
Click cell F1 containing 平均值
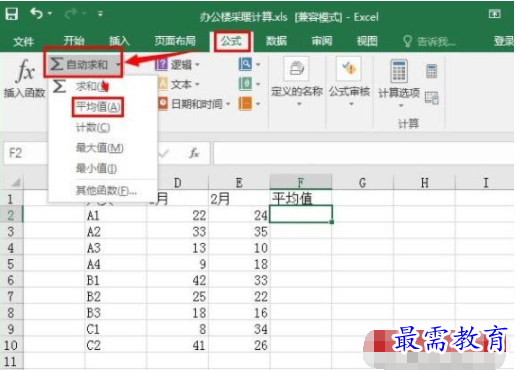pos(301,198)
